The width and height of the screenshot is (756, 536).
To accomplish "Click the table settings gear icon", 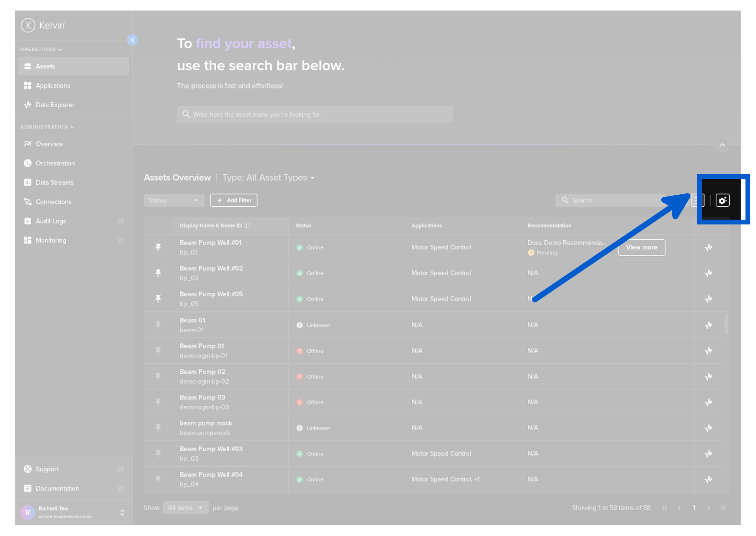I will tap(723, 201).
